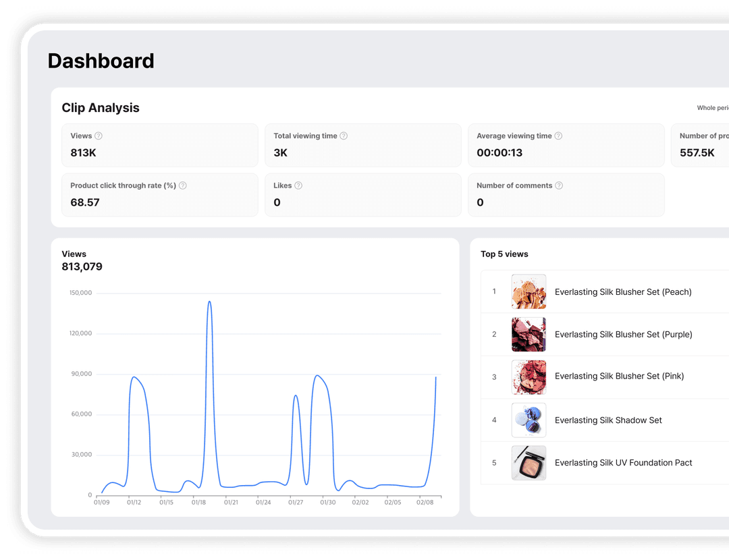Click the Everlasting Silk Shadow Set thumbnail
729x560 pixels.
tap(529, 420)
